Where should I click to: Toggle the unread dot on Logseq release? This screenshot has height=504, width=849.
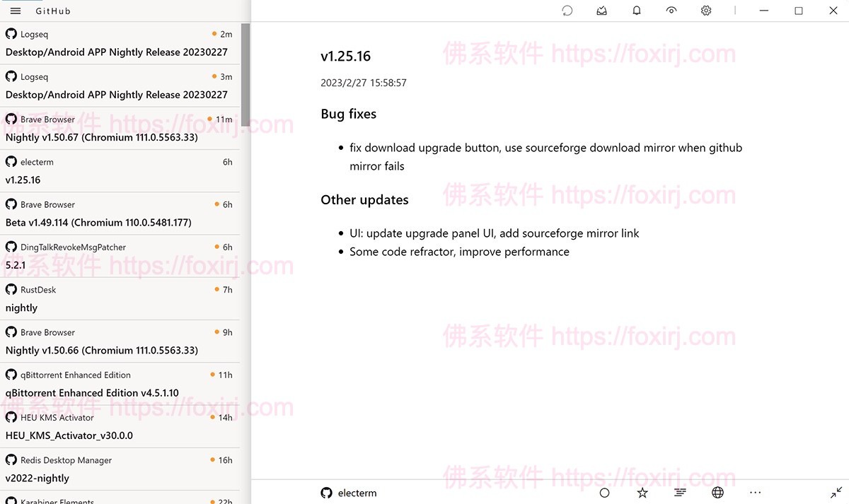click(214, 33)
